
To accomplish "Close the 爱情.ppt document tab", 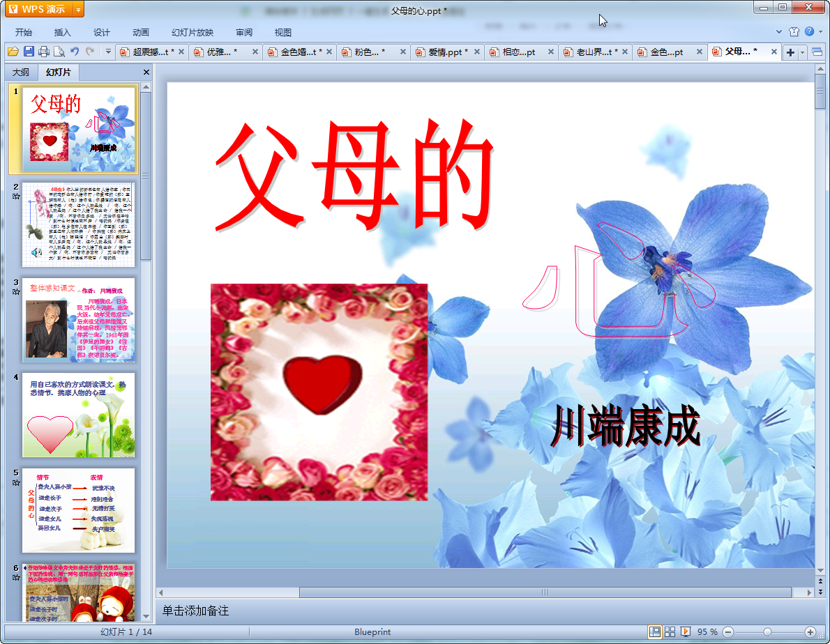I will 477,52.
